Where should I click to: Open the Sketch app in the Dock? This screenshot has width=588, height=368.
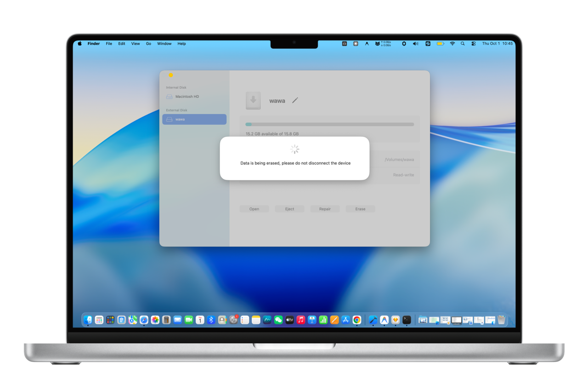click(396, 320)
